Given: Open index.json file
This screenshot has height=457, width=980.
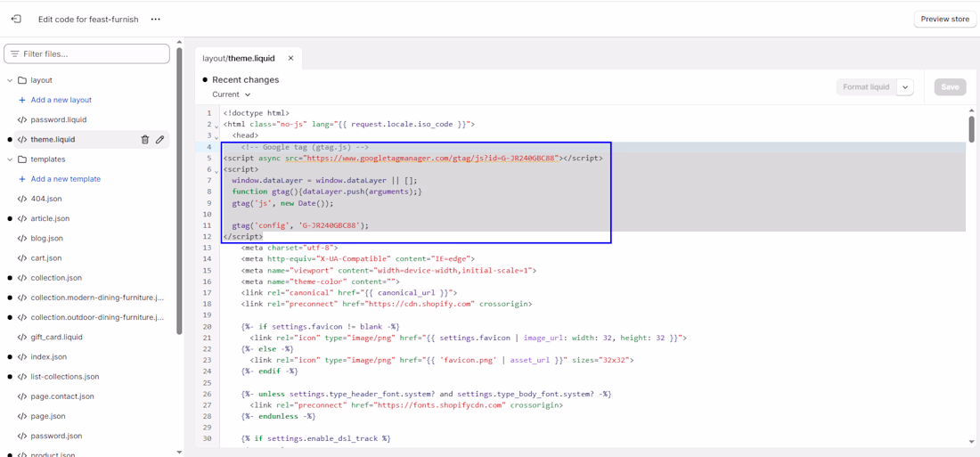Looking at the screenshot, I should pyautogui.click(x=49, y=357).
